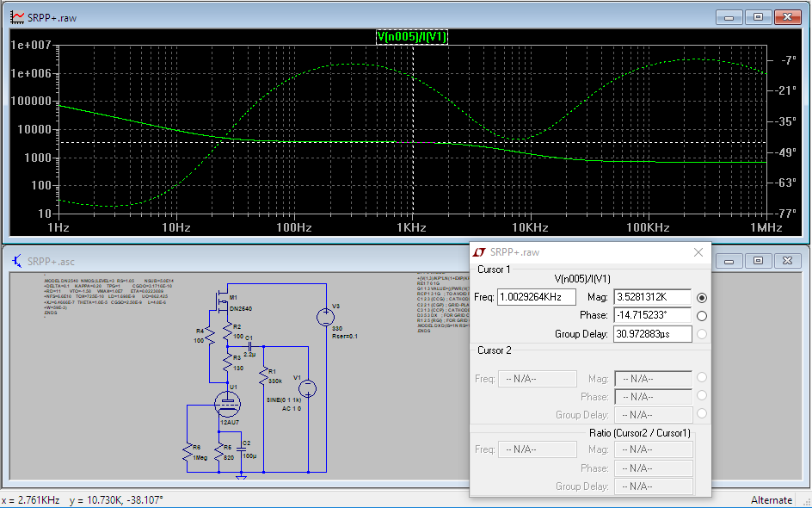The height and width of the screenshot is (508, 812).
Task: Click the Cursor 1 Mag value field
Action: pos(653,297)
